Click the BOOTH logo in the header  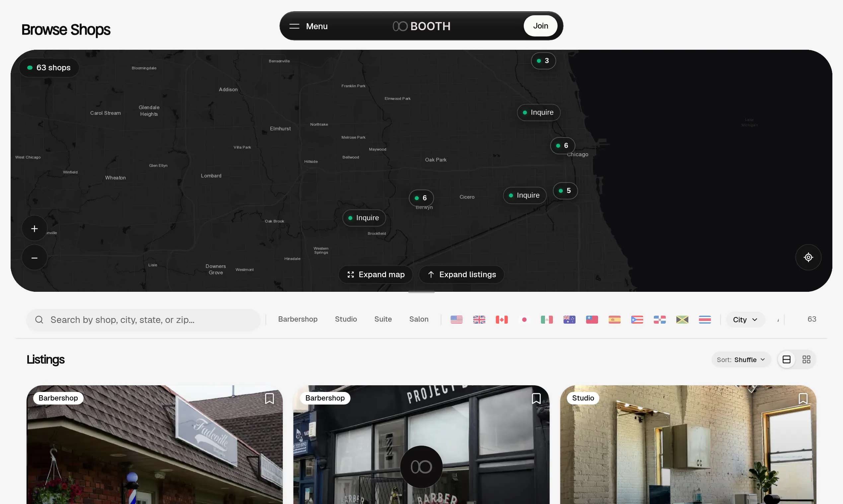[421, 26]
